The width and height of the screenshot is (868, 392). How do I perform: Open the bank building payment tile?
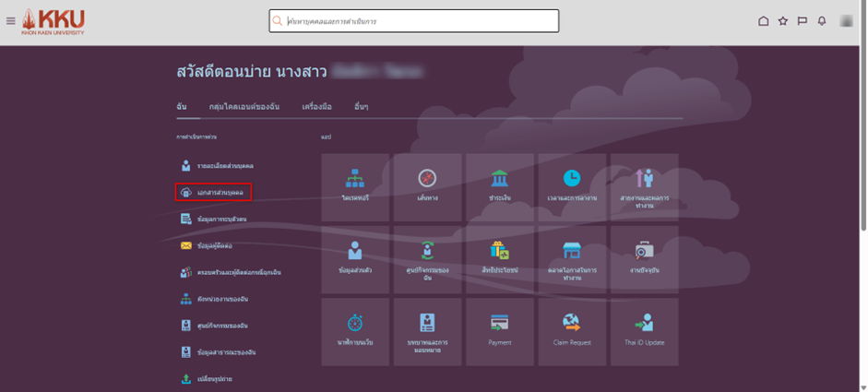point(499,187)
